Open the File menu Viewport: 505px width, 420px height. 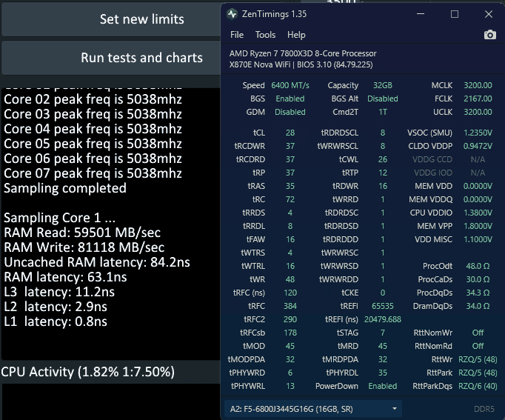237,35
